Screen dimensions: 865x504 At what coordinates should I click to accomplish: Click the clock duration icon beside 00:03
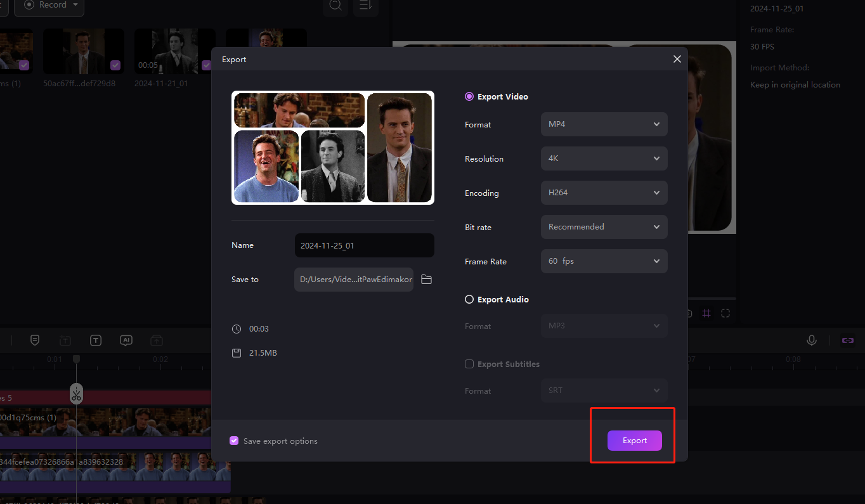click(x=237, y=329)
